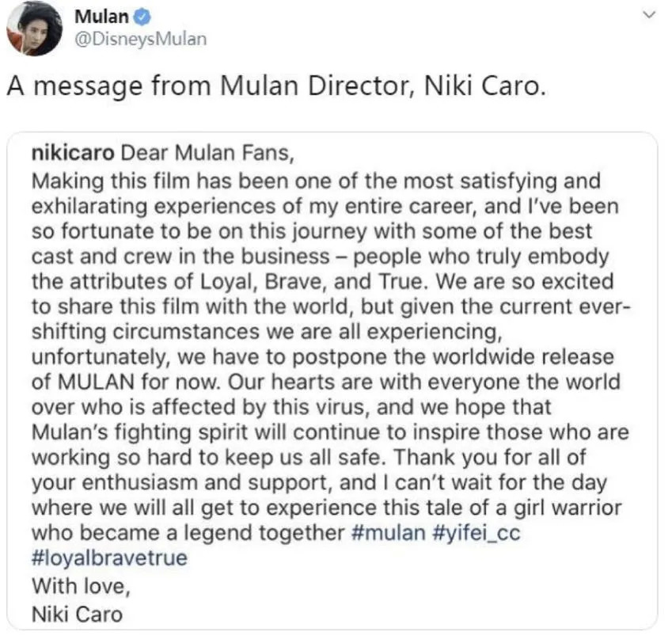This screenshot has height=643, width=672.
Task: Open the #loyalbravetrue hashtag
Action: (x=108, y=558)
